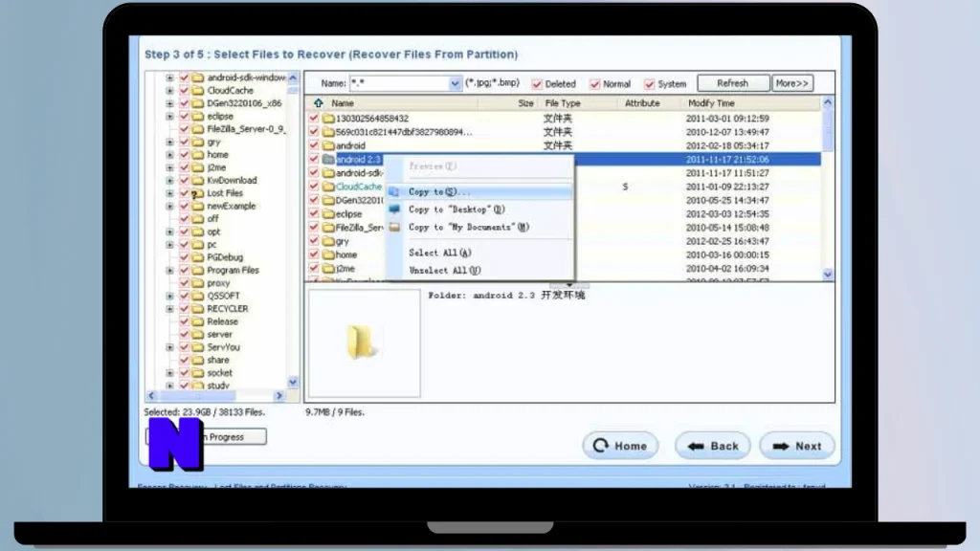Choose Unselect All(U) in the context menu
Screen dimensions: 980x551
(479, 271)
